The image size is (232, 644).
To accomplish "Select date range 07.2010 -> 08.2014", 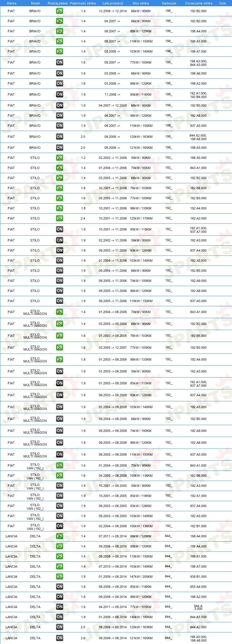I will point(113,566).
